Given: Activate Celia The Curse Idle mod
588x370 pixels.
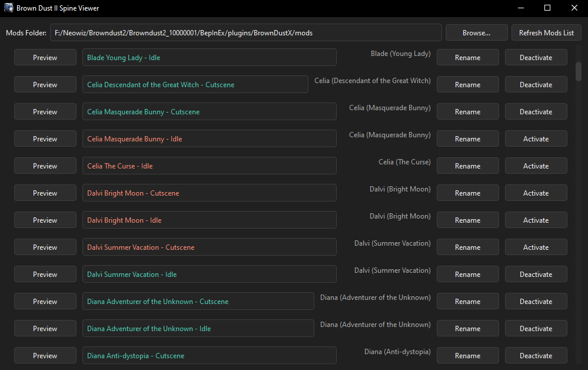Looking at the screenshot, I should [x=536, y=166].
